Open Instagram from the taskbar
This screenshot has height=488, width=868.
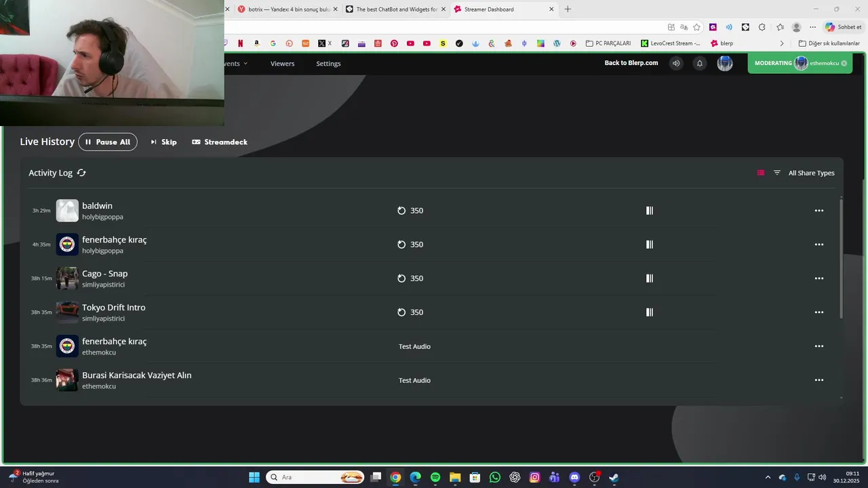coord(534,477)
